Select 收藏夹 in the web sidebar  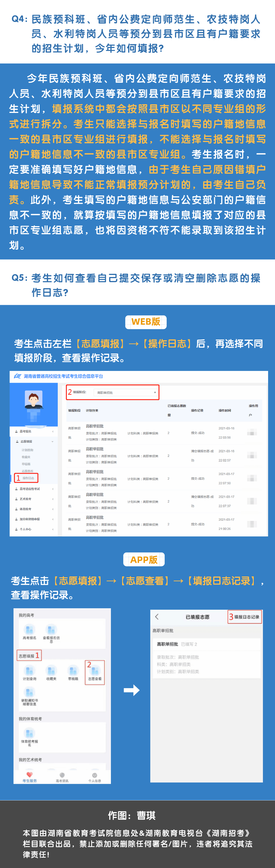coord(26,457)
